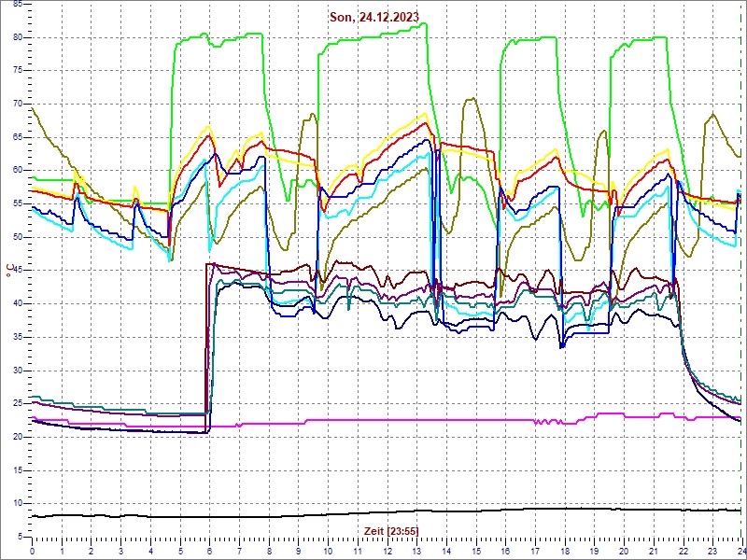Click the 80 value on the temperature axis
Screen dimensions: 747x560
click(18, 36)
